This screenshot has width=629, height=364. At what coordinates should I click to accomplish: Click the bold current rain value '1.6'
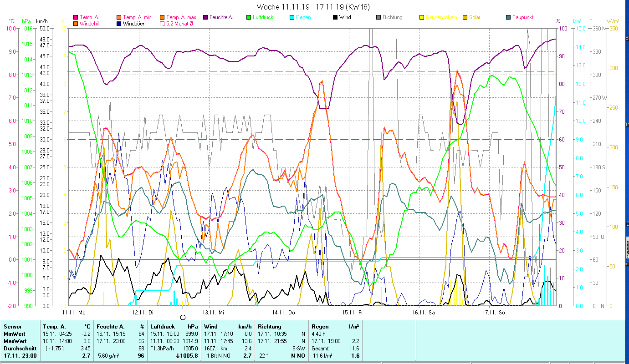(x=356, y=356)
